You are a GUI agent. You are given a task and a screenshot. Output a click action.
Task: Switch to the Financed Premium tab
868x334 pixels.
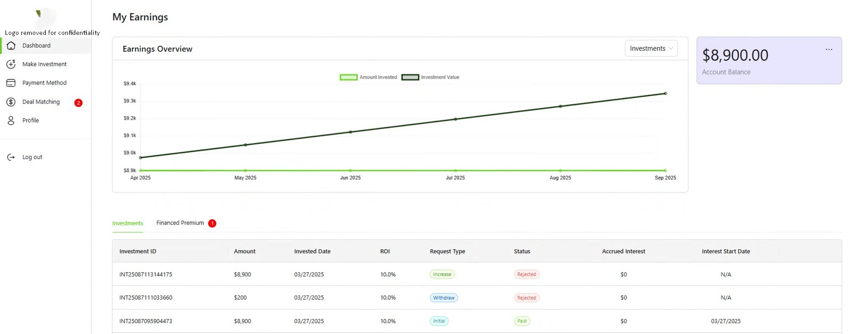pos(180,223)
